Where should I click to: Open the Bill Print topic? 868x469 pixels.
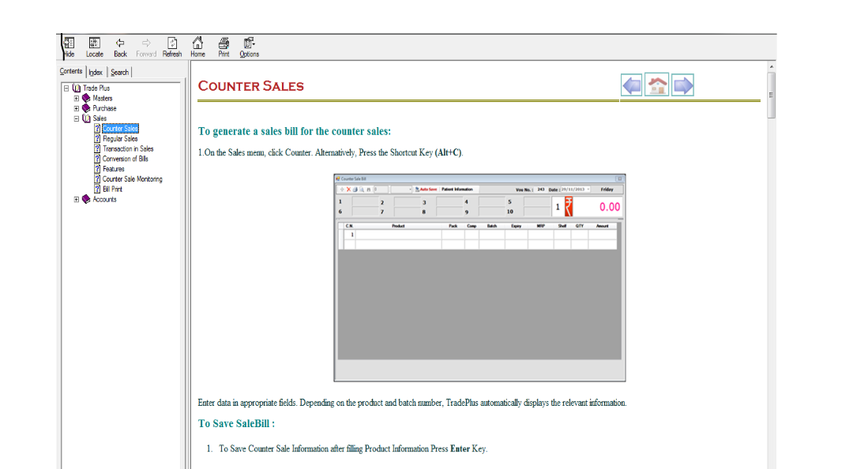112,189
